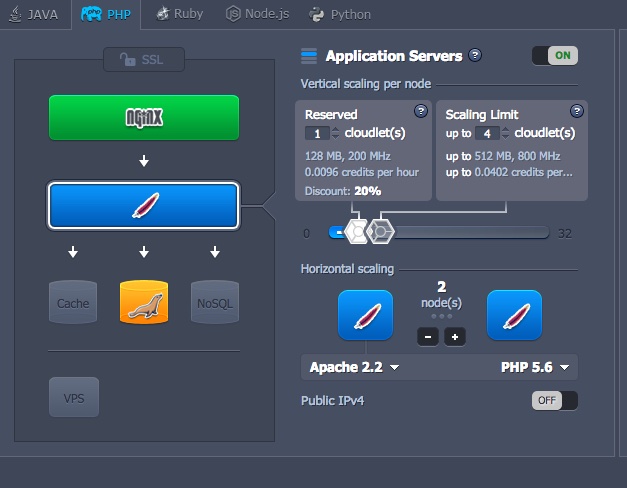
Task: Click the '2 node(s)' count label
Action: [441, 295]
